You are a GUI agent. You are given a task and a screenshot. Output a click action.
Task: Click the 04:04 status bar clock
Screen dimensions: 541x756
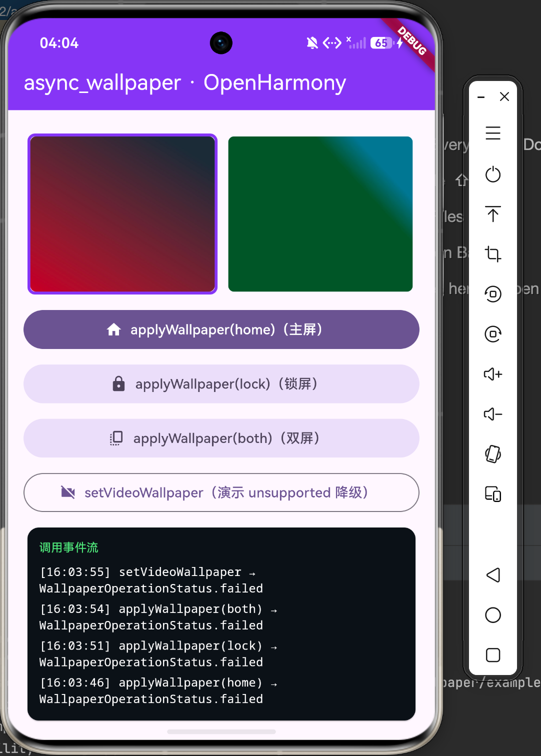59,43
